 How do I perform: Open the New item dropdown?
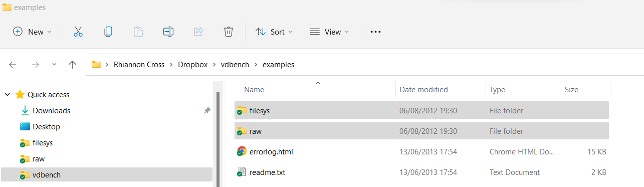click(32, 32)
